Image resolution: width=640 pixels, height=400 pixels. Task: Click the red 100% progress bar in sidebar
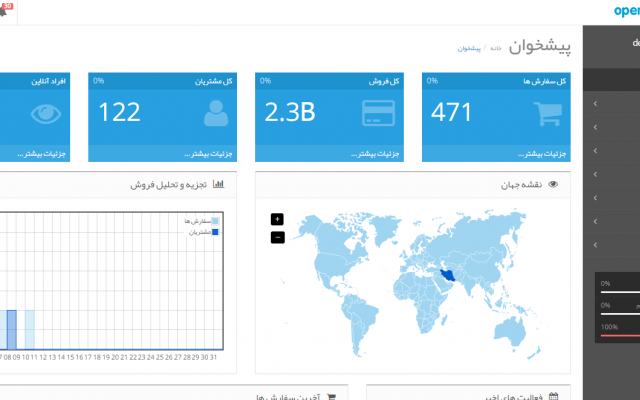point(620,336)
